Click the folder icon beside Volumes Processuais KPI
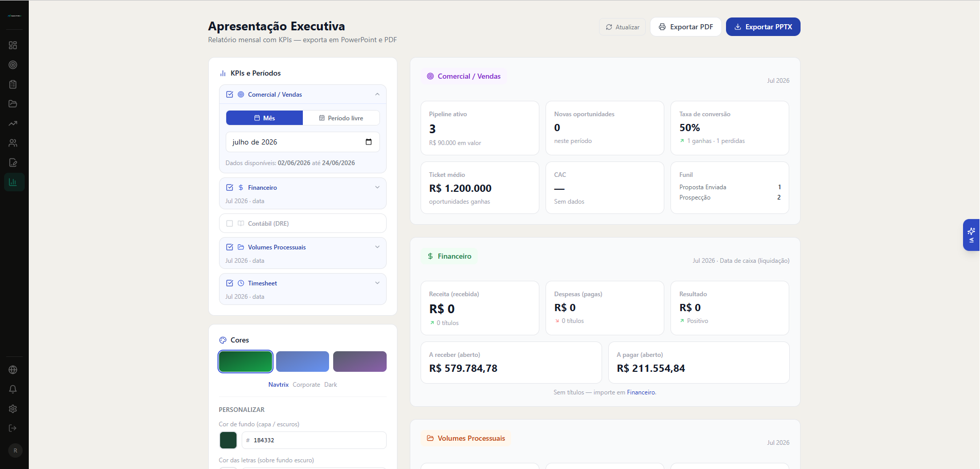 tap(241, 247)
